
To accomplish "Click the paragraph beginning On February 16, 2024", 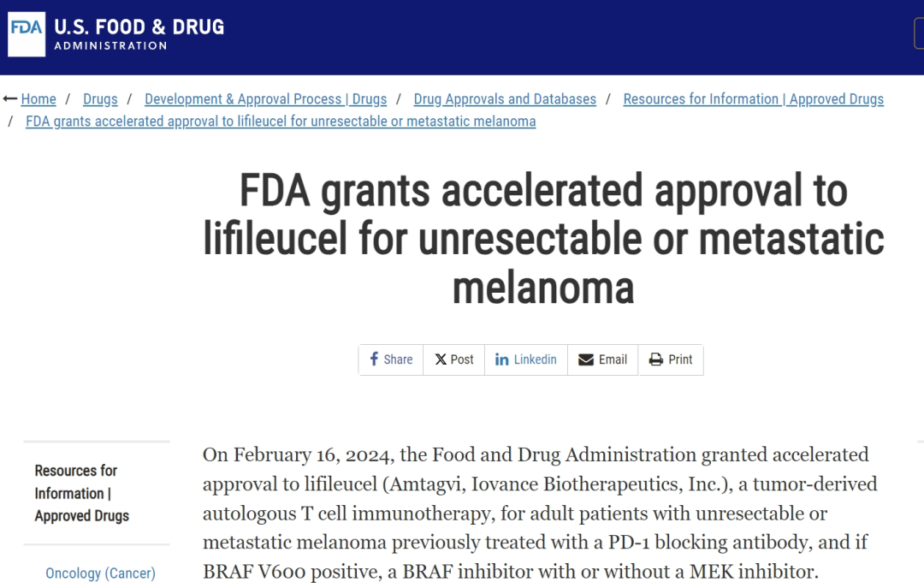I will 539,512.
